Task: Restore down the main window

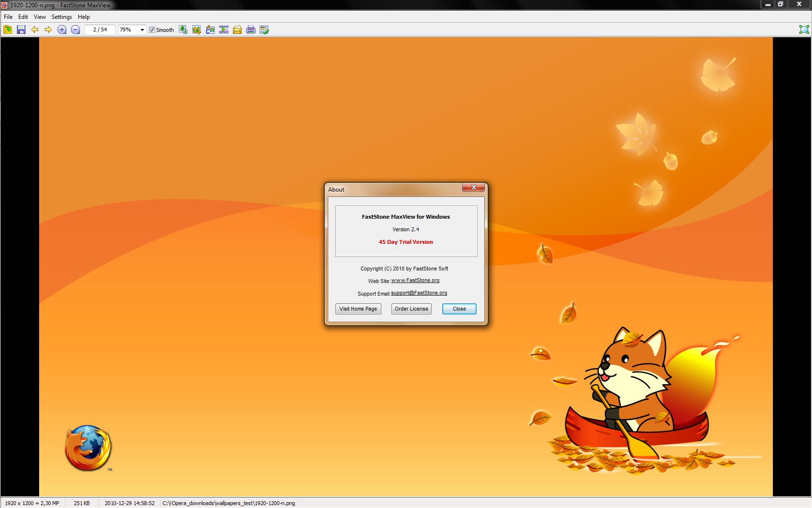Action: (781, 4)
